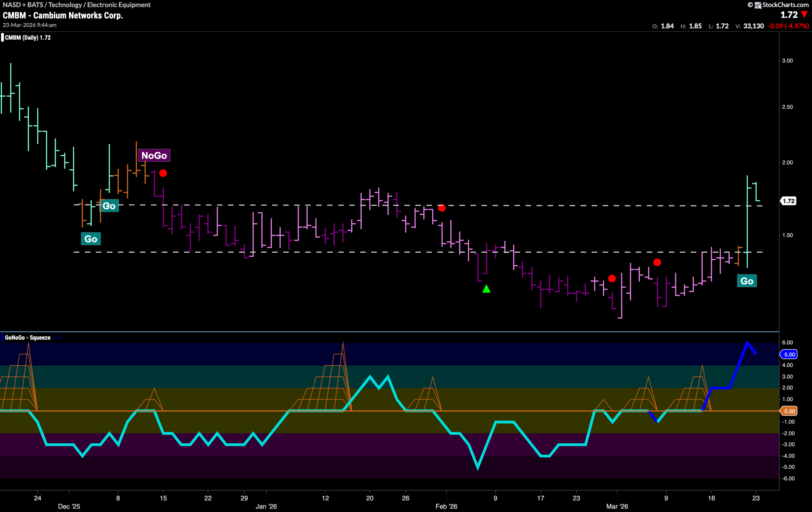Click the Mar '26 month label
Viewport: 812px width, 512px height.
coord(617,506)
